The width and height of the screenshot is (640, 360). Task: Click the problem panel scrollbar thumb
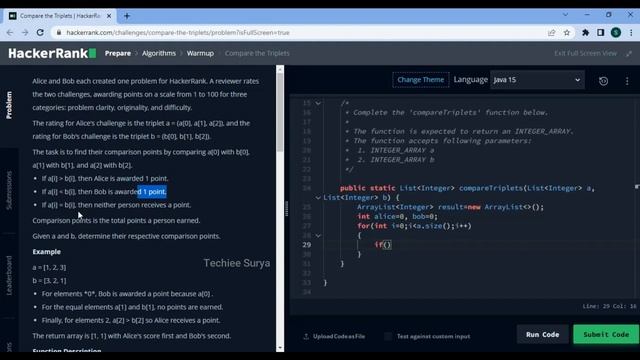click(x=280, y=113)
